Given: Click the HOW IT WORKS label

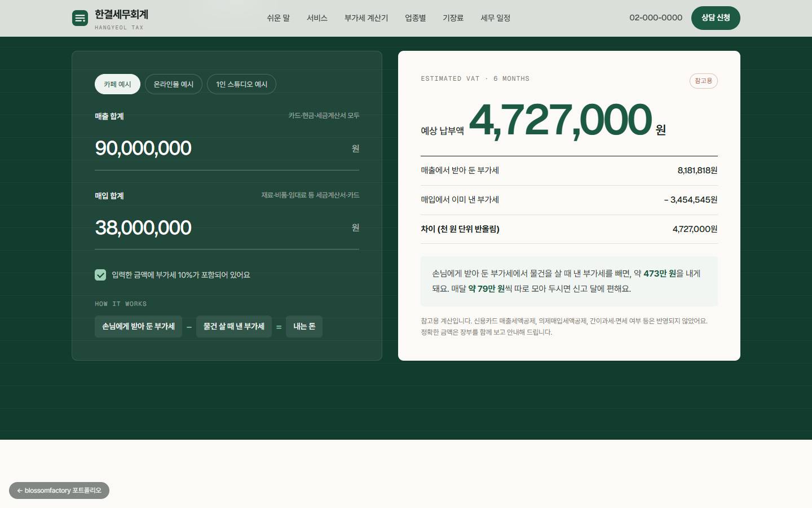Looking at the screenshot, I should [x=121, y=304].
